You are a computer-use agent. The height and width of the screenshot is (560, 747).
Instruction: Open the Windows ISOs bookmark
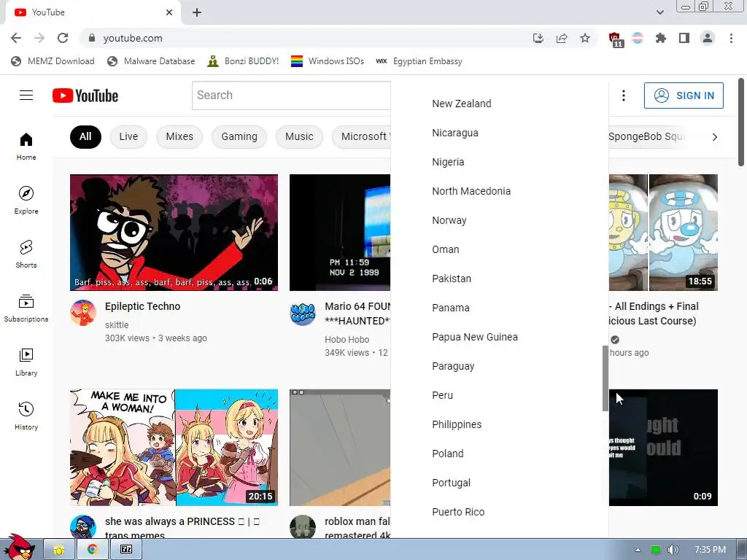(x=328, y=61)
